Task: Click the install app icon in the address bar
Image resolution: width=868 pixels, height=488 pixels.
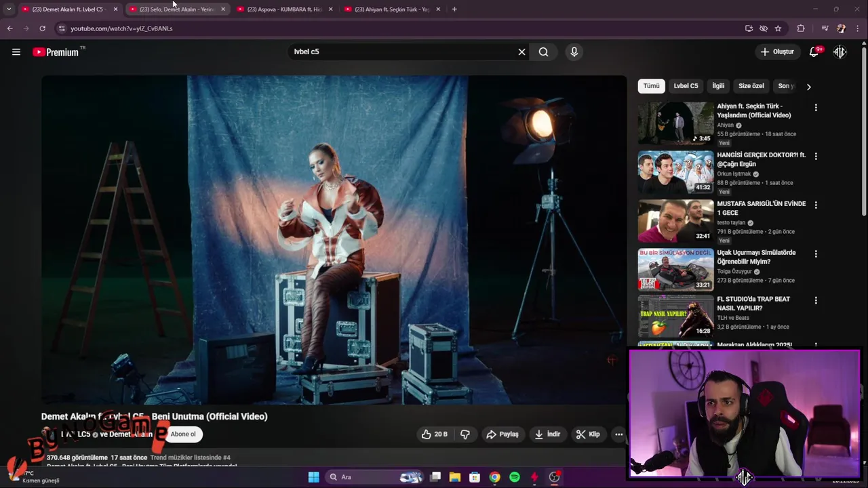Action: tap(749, 28)
